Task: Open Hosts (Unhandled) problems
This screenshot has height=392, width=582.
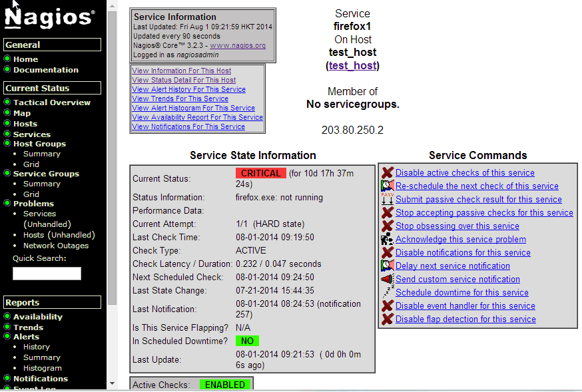Action: point(59,235)
